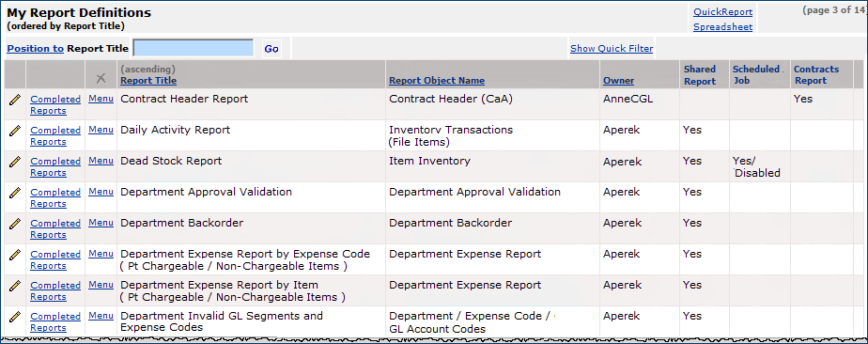Click pencil icon for Expense Report by Item
This screenshot has height=344, width=868.
(15, 286)
